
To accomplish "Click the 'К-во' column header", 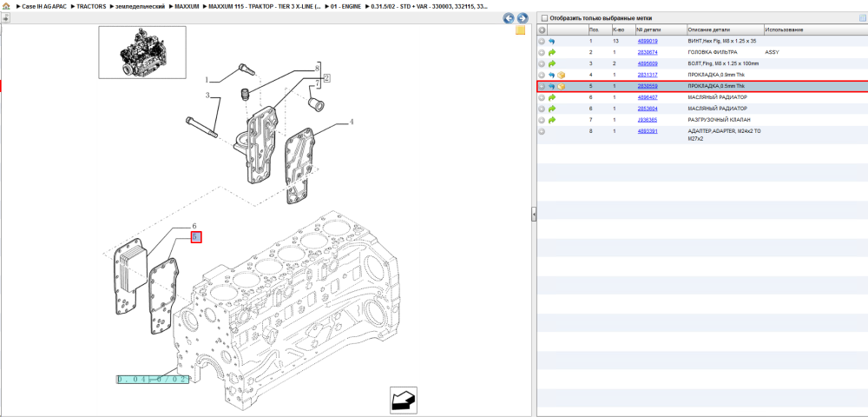I will coord(622,30).
